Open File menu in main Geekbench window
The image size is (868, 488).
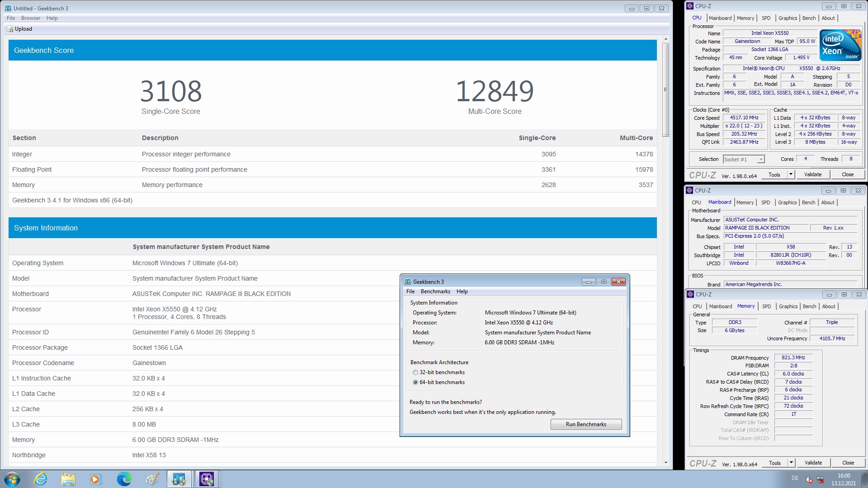[11, 18]
